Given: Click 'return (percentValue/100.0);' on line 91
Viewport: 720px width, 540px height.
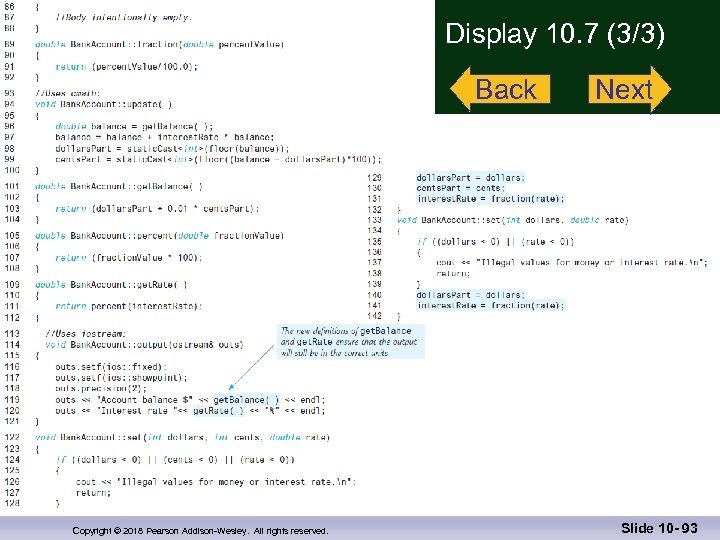Looking at the screenshot, I should [126, 67].
